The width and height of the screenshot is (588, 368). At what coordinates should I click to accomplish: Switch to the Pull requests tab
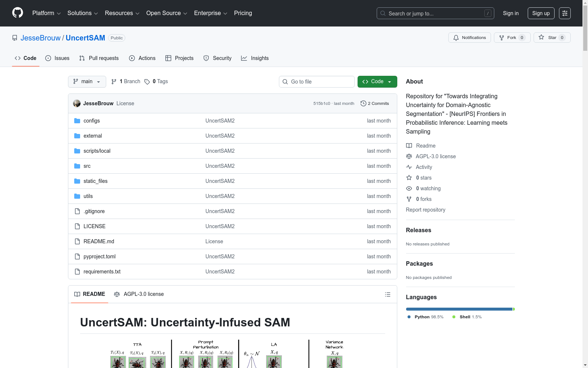click(99, 58)
